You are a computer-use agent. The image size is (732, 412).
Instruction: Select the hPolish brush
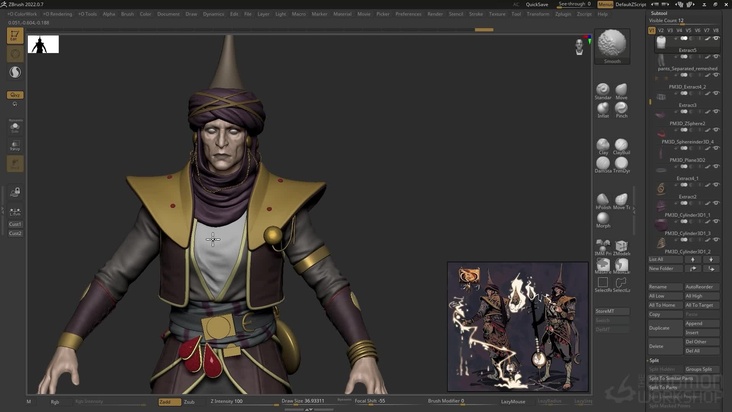click(x=603, y=201)
